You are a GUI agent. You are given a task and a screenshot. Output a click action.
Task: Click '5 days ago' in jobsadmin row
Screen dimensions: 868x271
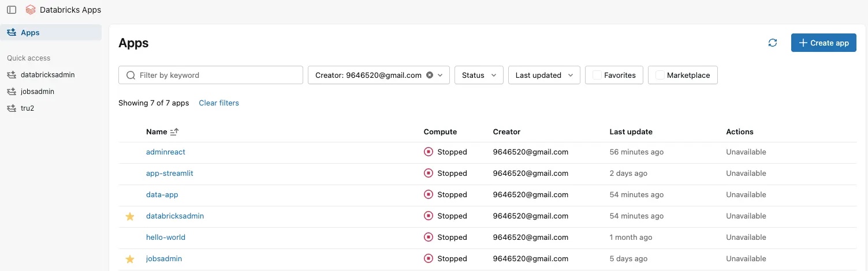click(x=628, y=259)
